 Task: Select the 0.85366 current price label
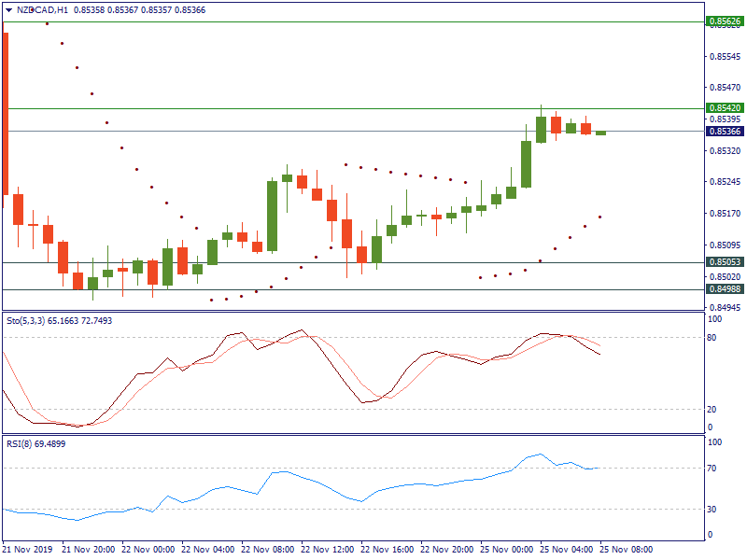[x=725, y=132]
